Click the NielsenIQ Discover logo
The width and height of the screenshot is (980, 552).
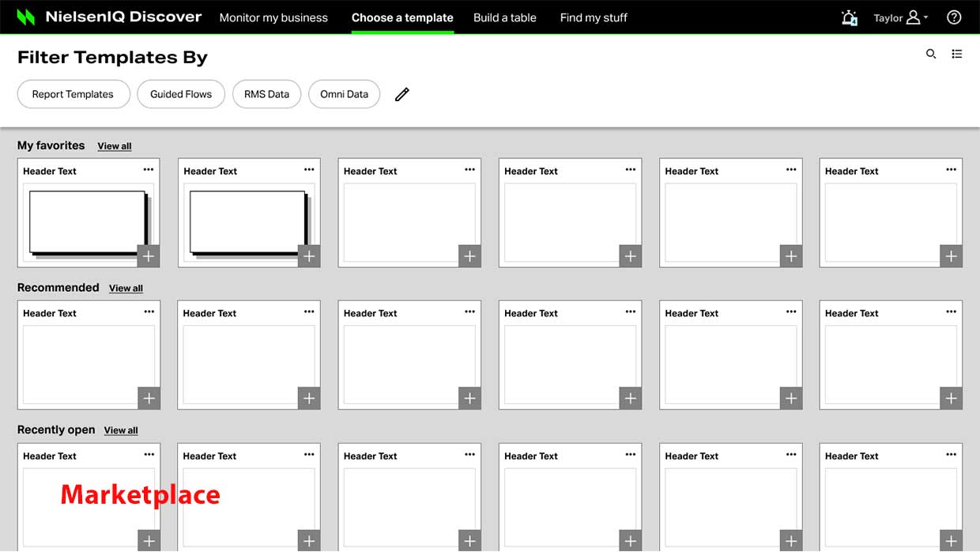tap(109, 17)
